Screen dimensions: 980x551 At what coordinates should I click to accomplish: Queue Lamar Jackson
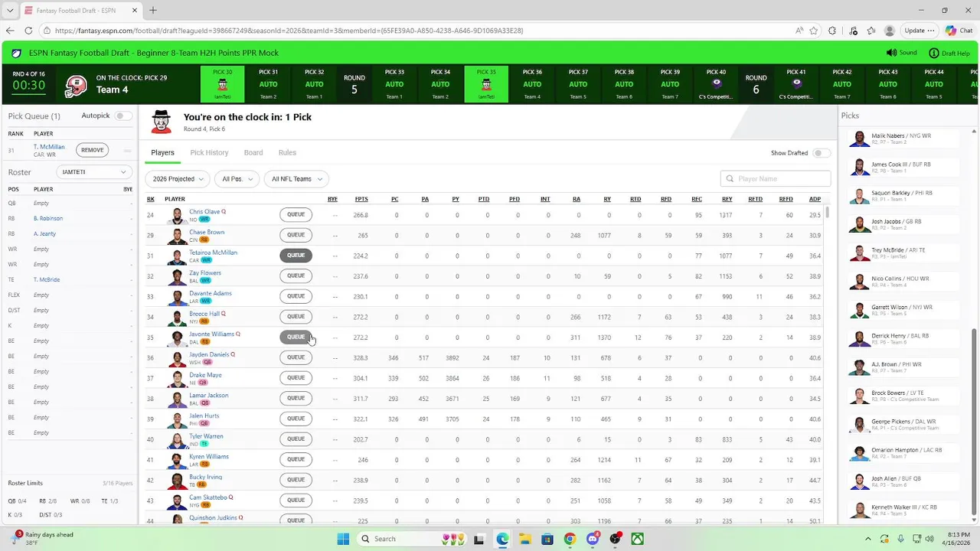coord(296,398)
